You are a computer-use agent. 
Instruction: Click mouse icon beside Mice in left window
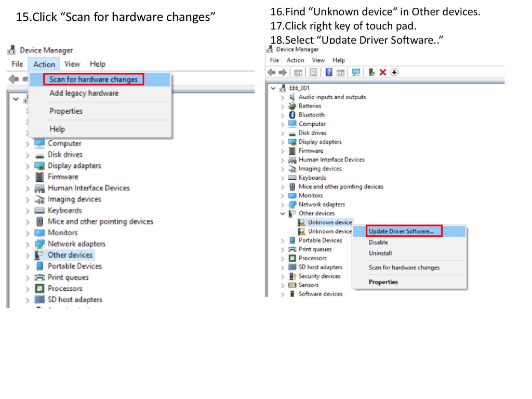39,221
